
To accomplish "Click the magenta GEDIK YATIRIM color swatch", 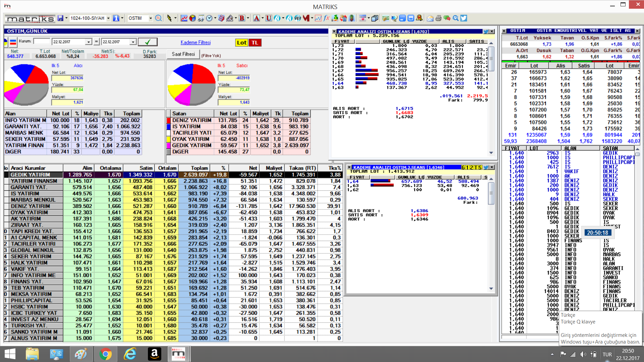I will [x=169, y=145].
